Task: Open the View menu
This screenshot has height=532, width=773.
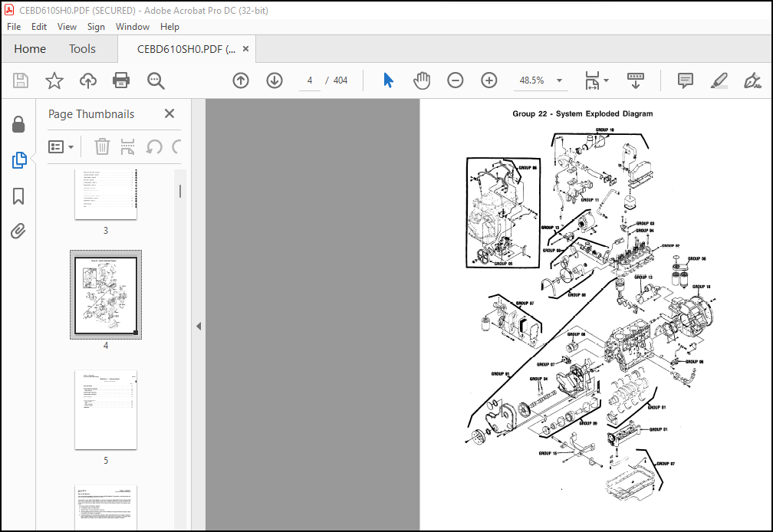Action: tap(67, 27)
